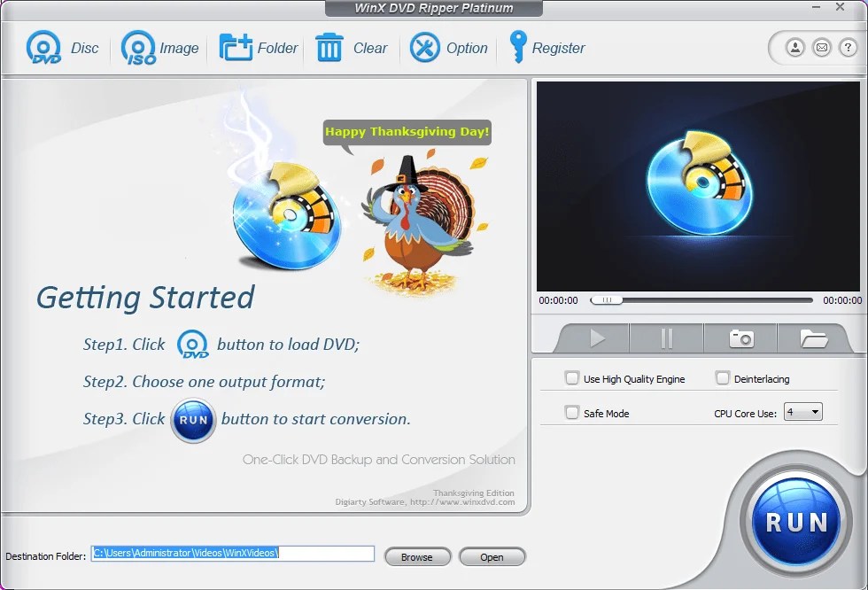Click the preview seek slider handle

coord(606,300)
